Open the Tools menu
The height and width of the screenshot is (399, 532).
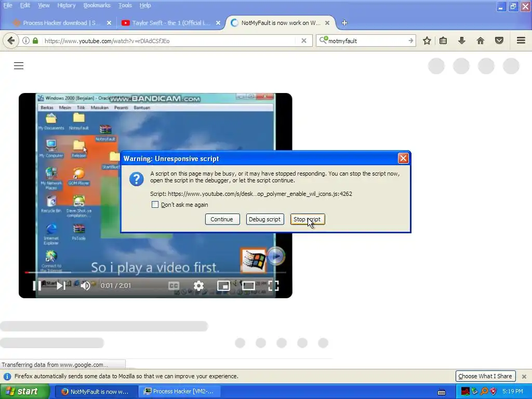coord(125,5)
